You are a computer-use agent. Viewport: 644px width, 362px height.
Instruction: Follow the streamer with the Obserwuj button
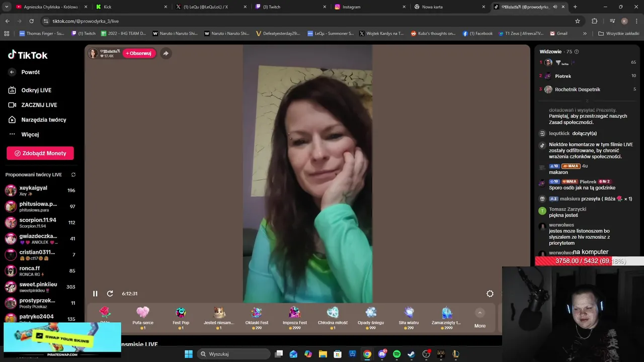click(139, 53)
